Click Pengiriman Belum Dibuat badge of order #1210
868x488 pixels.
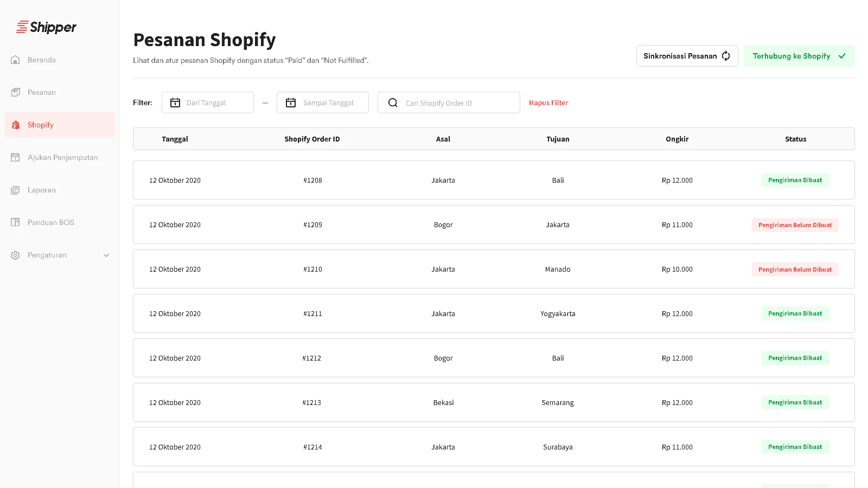795,269
